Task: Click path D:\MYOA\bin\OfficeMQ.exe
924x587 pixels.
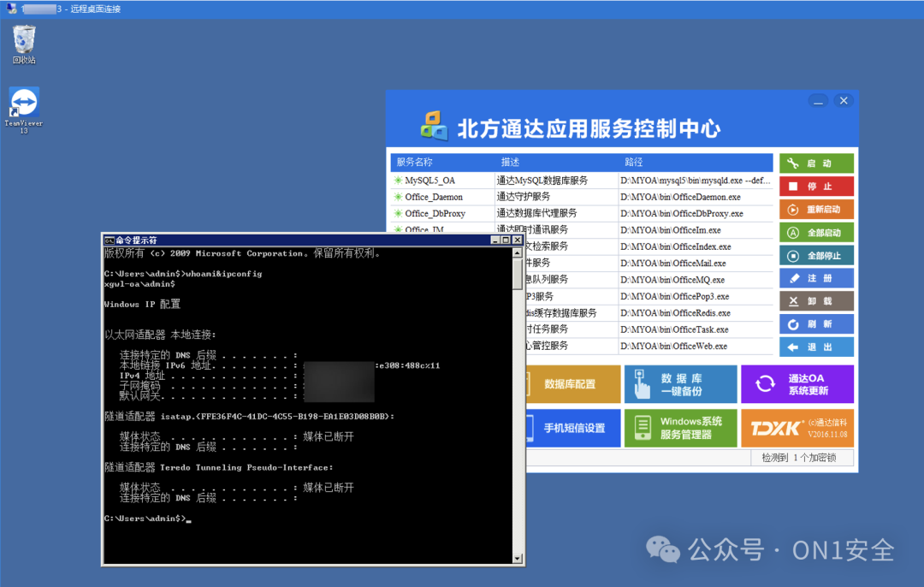Action: pyautogui.click(x=672, y=280)
